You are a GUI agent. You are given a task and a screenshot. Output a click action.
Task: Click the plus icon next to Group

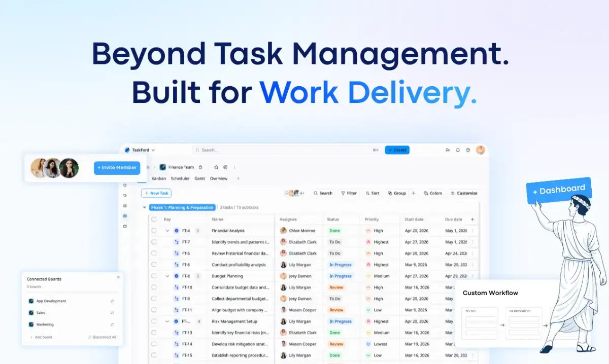coord(414,193)
